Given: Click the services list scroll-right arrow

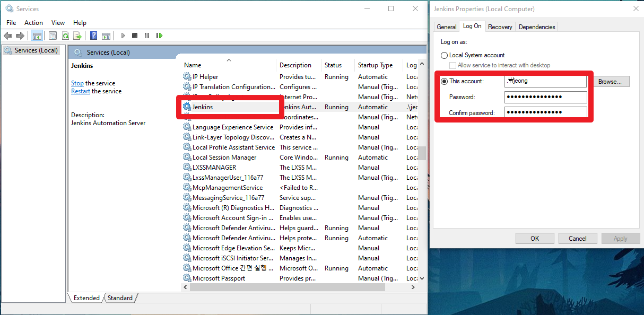Looking at the screenshot, I should tap(414, 287).
